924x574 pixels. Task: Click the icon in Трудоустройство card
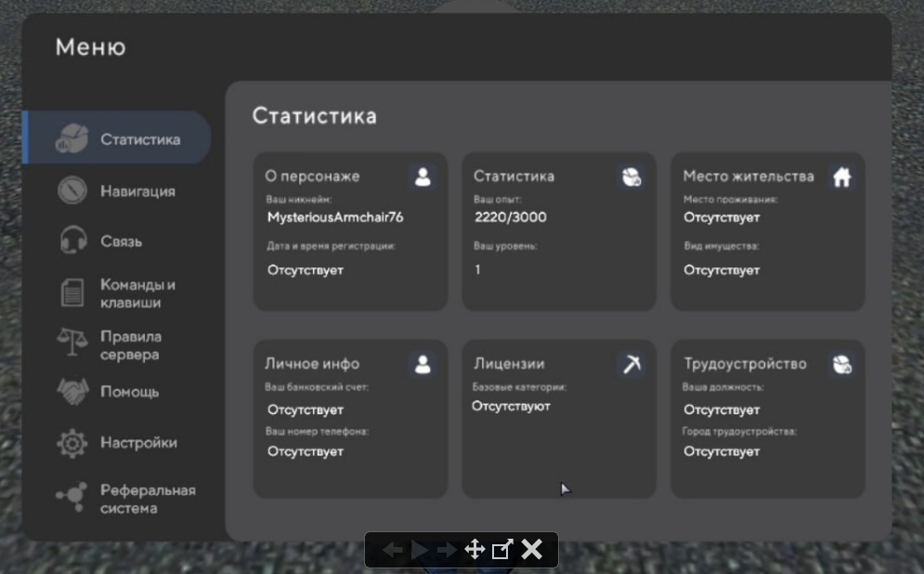[842, 364]
